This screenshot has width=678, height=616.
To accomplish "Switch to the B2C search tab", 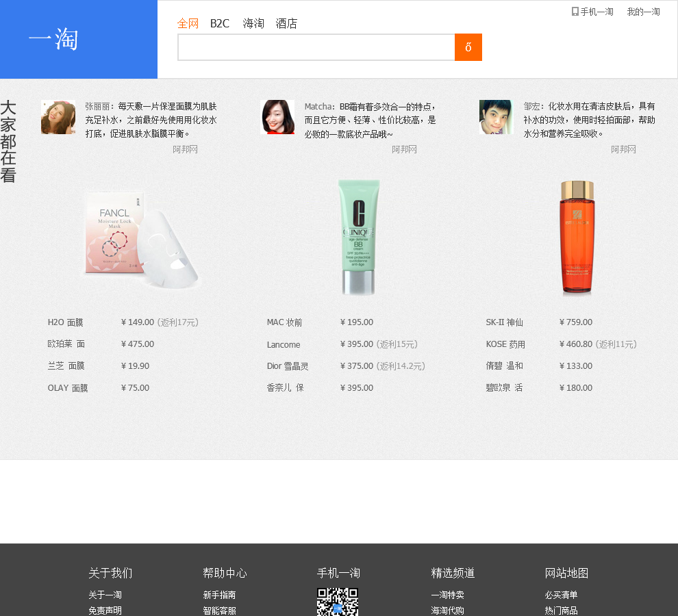I will click(220, 23).
